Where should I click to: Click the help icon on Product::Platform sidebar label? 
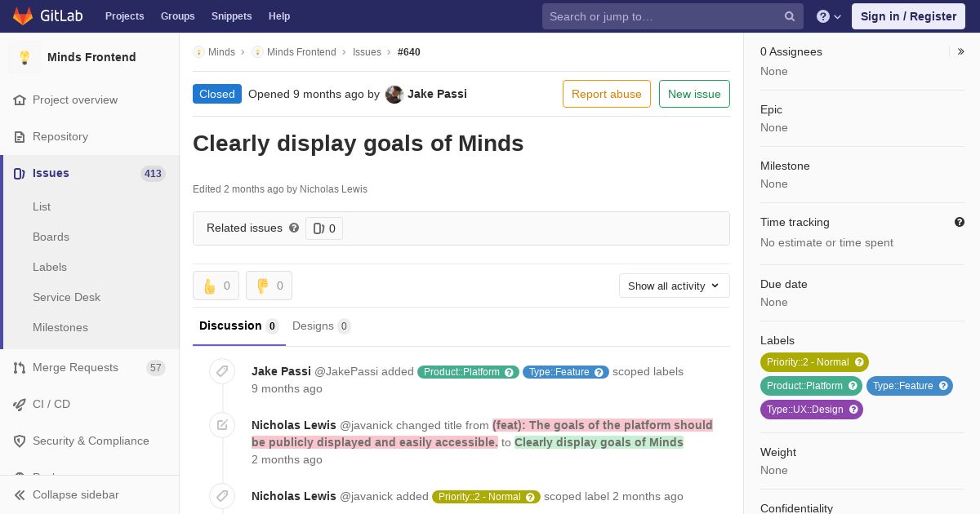853,386
